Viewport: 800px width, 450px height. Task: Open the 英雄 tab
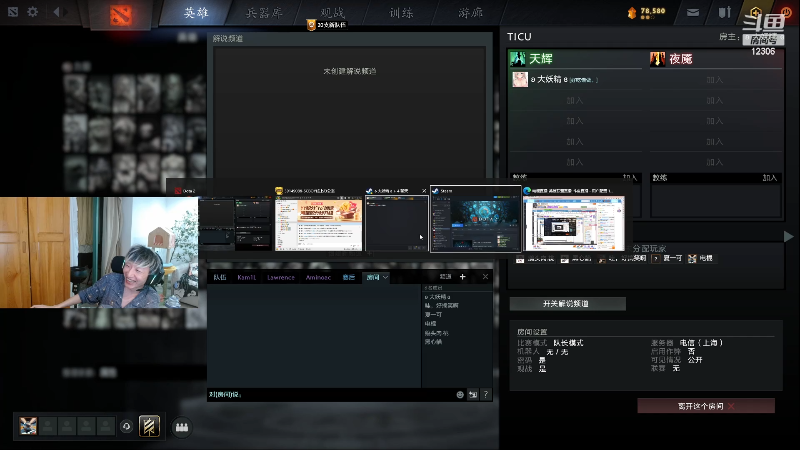[x=196, y=13]
